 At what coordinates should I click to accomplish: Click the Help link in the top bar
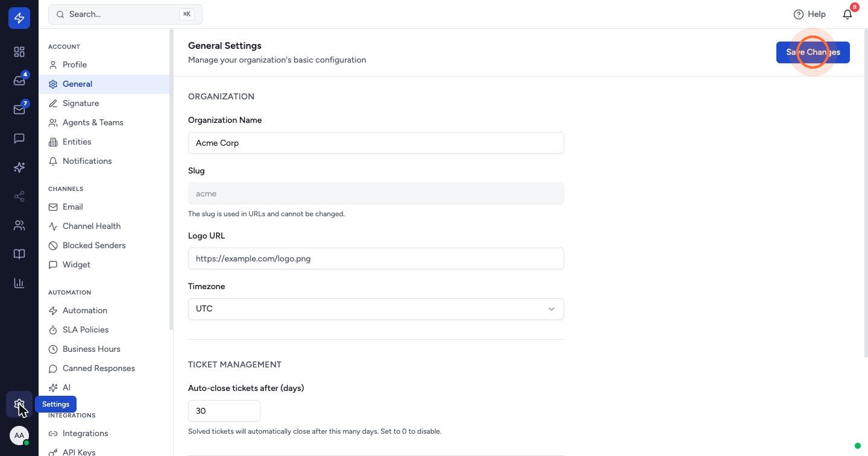(x=810, y=14)
